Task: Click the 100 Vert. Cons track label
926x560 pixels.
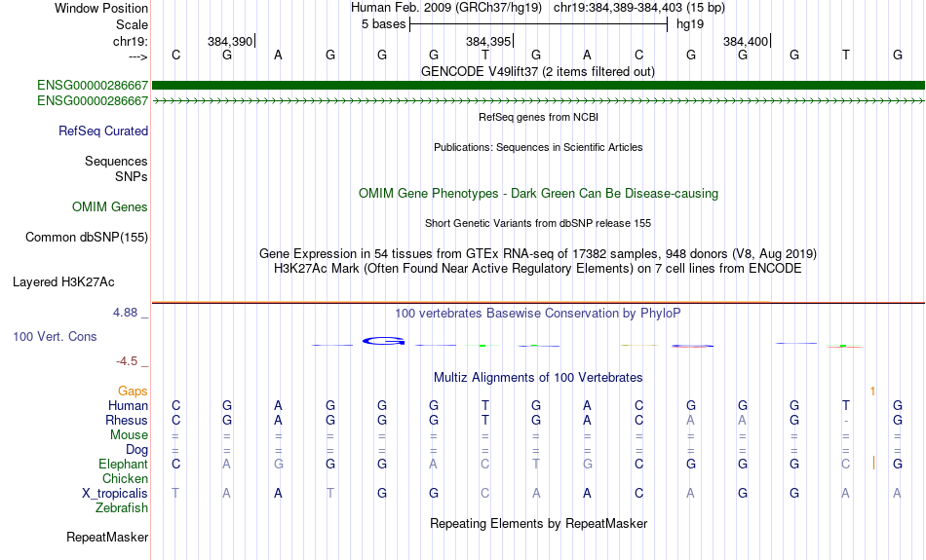Action: coord(55,336)
